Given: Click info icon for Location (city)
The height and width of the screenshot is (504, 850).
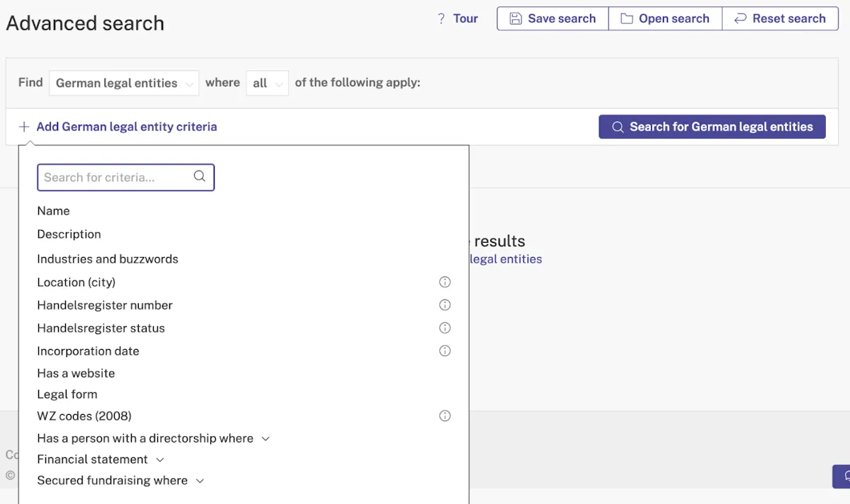Looking at the screenshot, I should (x=445, y=282).
